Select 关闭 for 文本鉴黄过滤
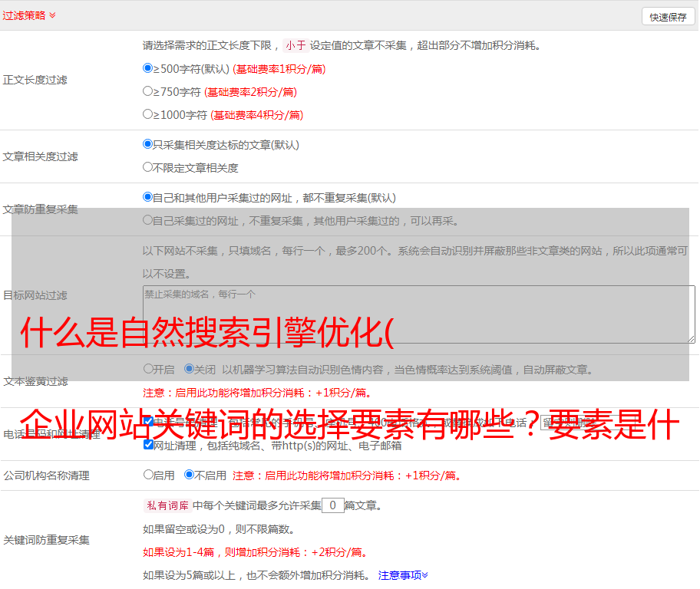This screenshot has height=589, width=700. tap(189, 369)
